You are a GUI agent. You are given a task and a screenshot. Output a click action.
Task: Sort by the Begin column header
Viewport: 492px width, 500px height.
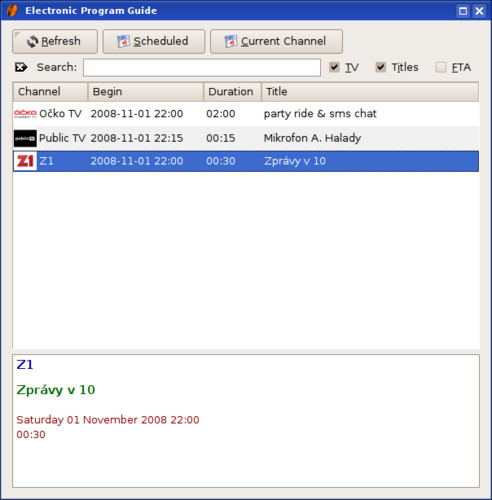click(x=146, y=92)
